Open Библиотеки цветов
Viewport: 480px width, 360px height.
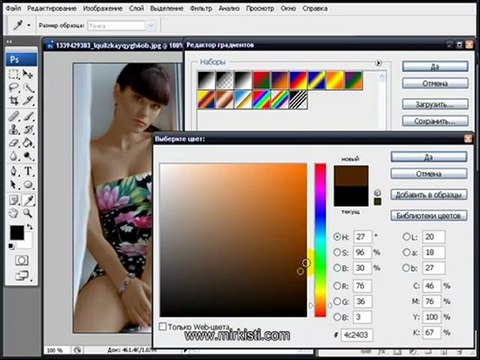coord(429,216)
